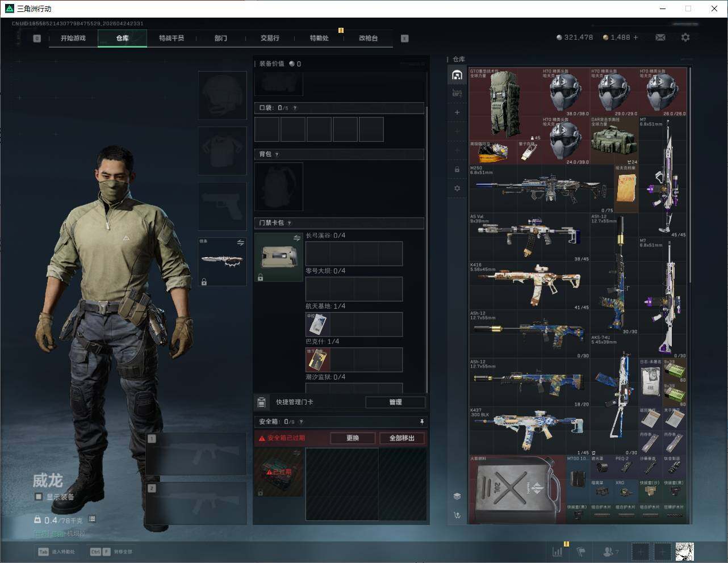Open the 特勤处 tab
The image size is (728, 563).
[x=319, y=38]
